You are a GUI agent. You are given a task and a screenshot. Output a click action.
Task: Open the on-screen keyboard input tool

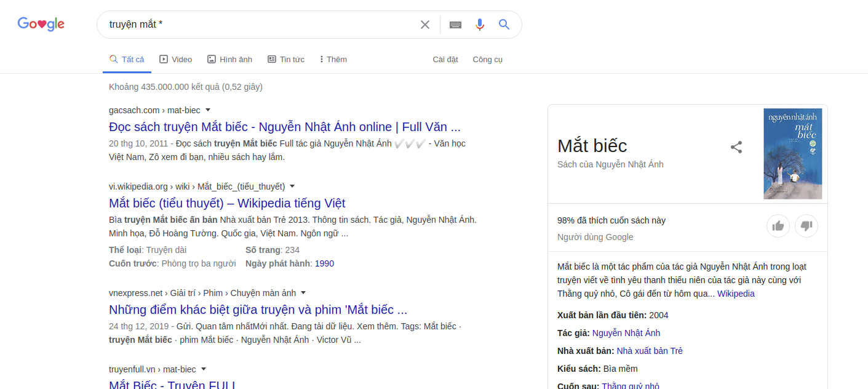455,25
